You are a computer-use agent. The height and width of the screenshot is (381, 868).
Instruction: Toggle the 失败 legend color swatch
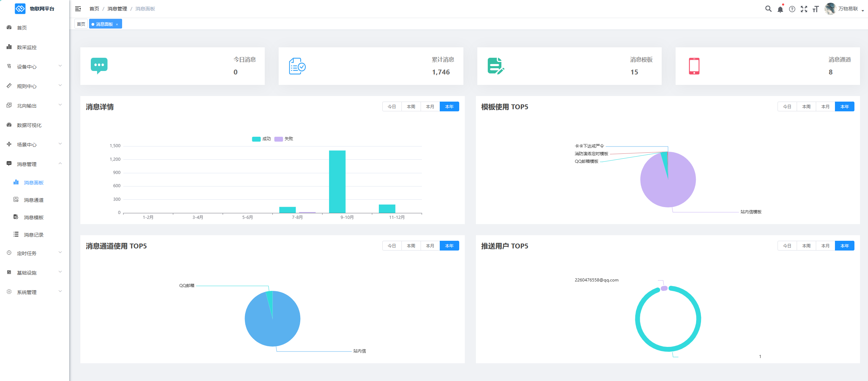point(278,139)
